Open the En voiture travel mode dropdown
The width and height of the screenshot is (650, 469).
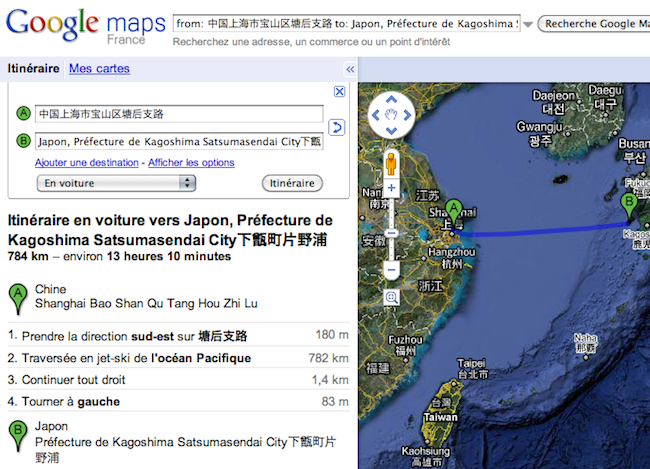(116, 183)
